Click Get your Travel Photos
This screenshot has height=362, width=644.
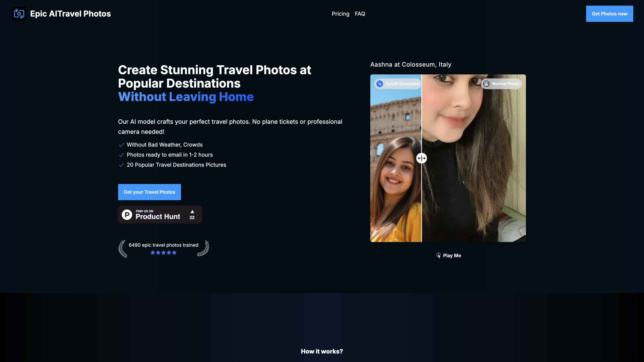click(x=149, y=192)
